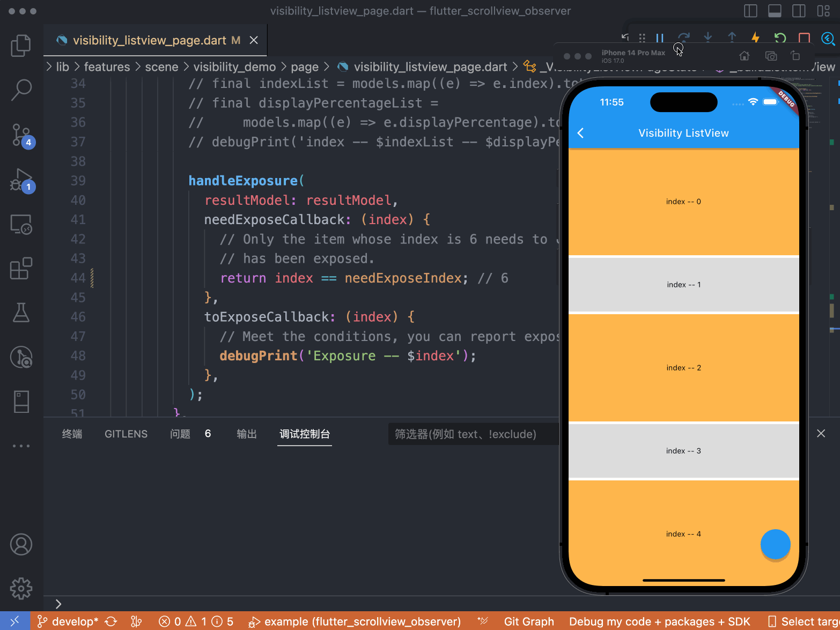
Task: Click the 'develop*' branch in status bar
Action: [68, 621]
